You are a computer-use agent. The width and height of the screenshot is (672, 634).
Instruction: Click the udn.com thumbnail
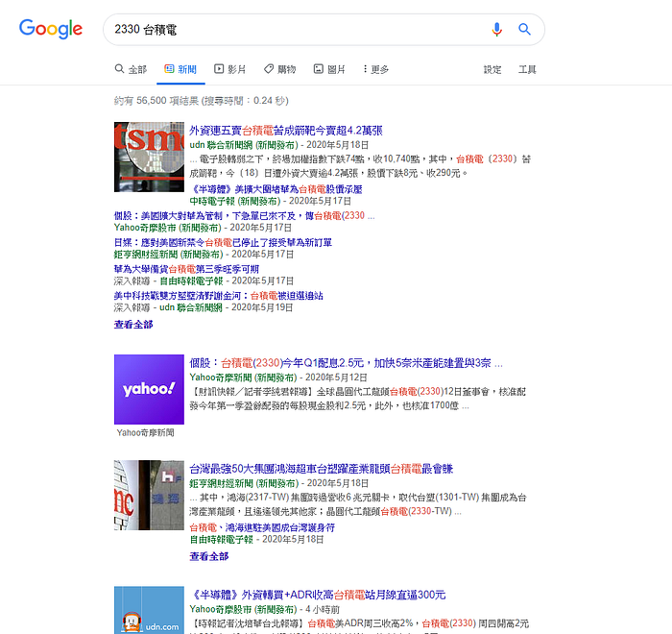pyautogui.click(x=149, y=610)
